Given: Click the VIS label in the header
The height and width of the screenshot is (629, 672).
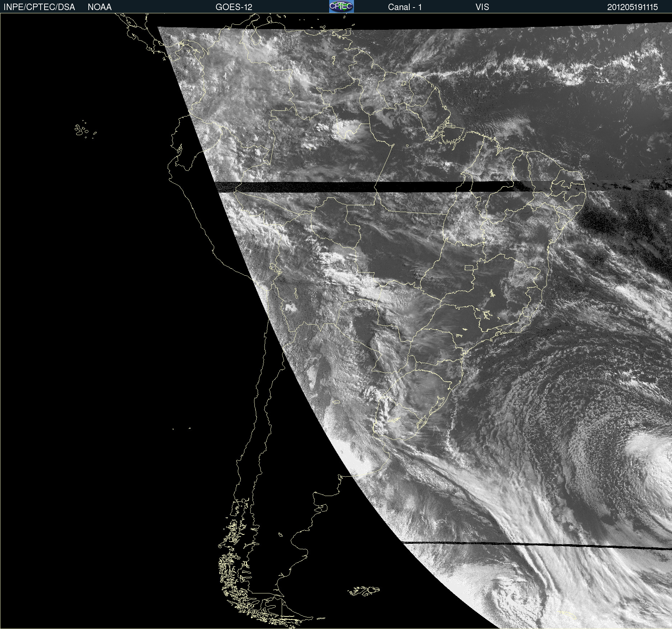Looking at the screenshot, I should (482, 7).
